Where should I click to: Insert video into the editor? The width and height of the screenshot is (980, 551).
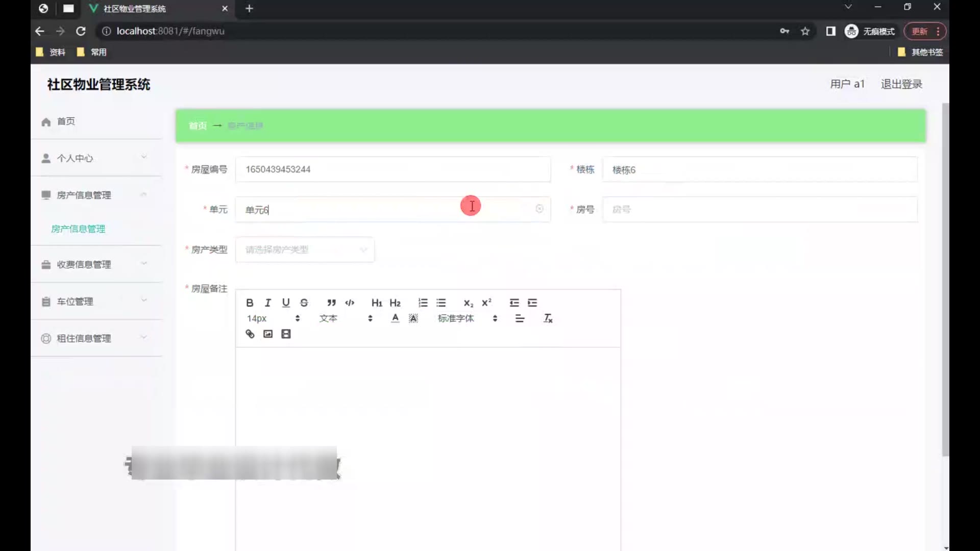click(286, 334)
